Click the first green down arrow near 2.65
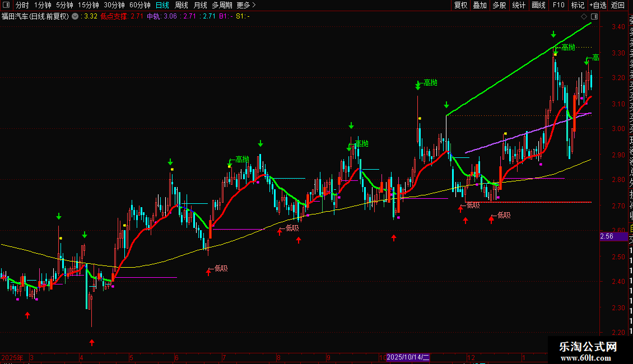Image resolution: width=633 pixels, height=364 pixels. 59,216
